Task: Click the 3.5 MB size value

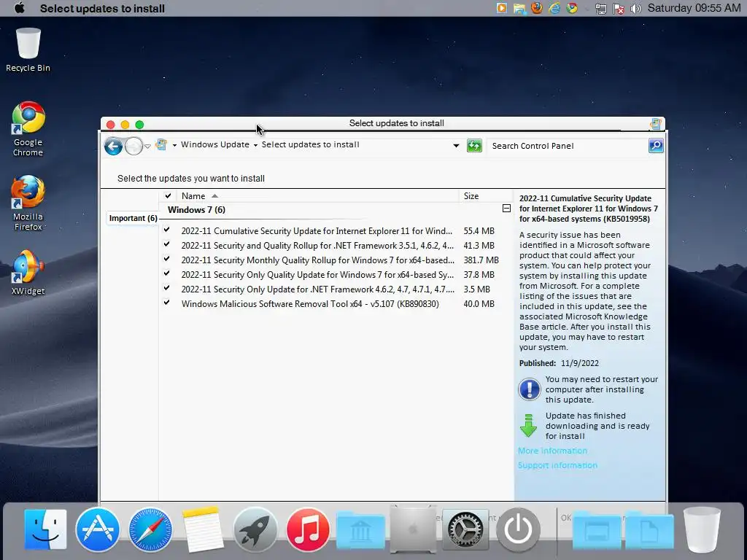Action: tap(476, 289)
